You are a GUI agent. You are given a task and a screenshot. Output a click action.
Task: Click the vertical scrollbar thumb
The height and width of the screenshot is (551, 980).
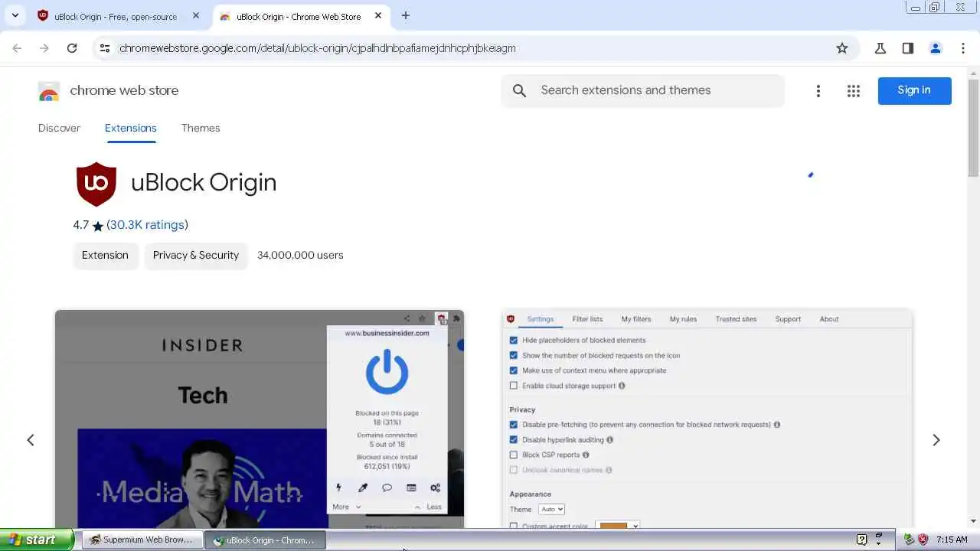[973, 129]
